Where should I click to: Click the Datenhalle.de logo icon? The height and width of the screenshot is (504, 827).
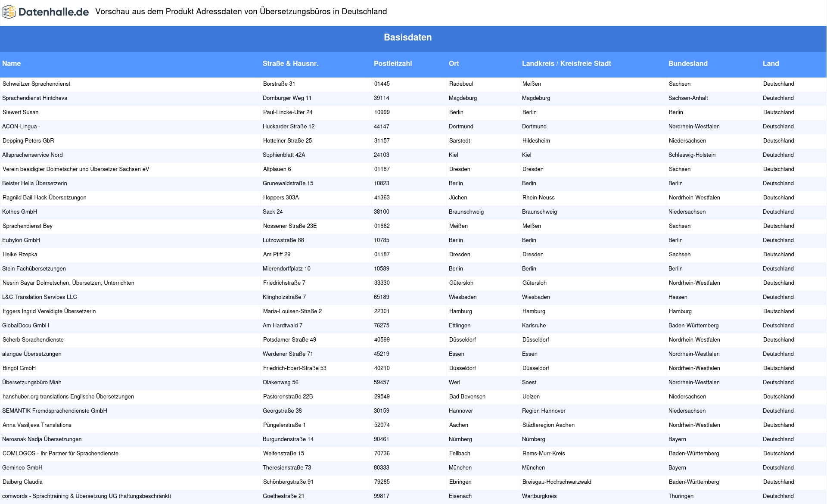(9, 12)
